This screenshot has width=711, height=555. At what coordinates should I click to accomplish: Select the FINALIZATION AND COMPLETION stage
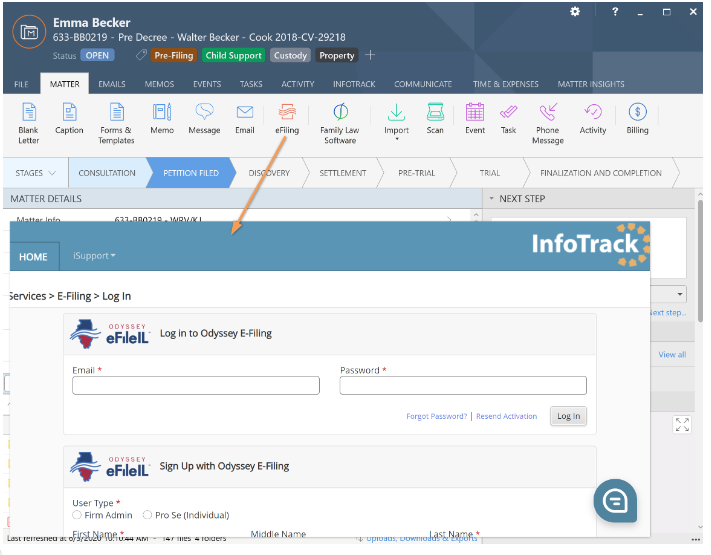pos(601,173)
